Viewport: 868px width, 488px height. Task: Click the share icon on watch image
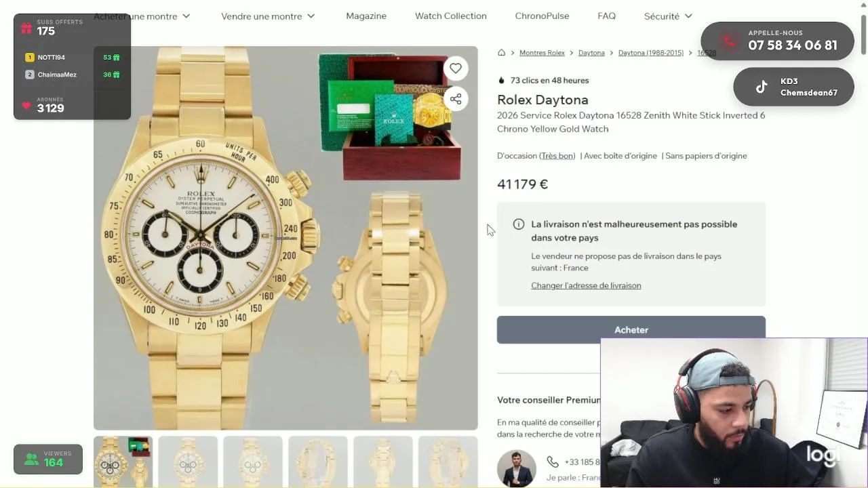pos(456,99)
